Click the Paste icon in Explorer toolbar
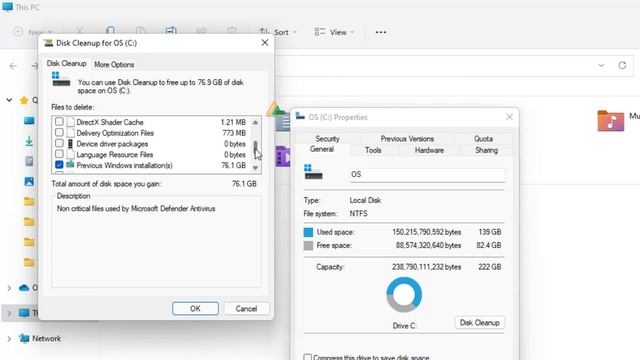Viewport: 640px width, 360px height. [x=140, y=31]
